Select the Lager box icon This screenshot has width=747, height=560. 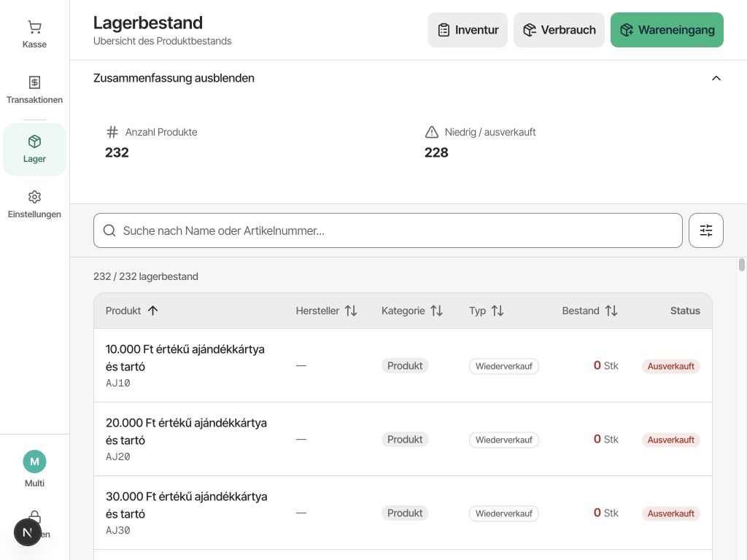pos(34,141)
